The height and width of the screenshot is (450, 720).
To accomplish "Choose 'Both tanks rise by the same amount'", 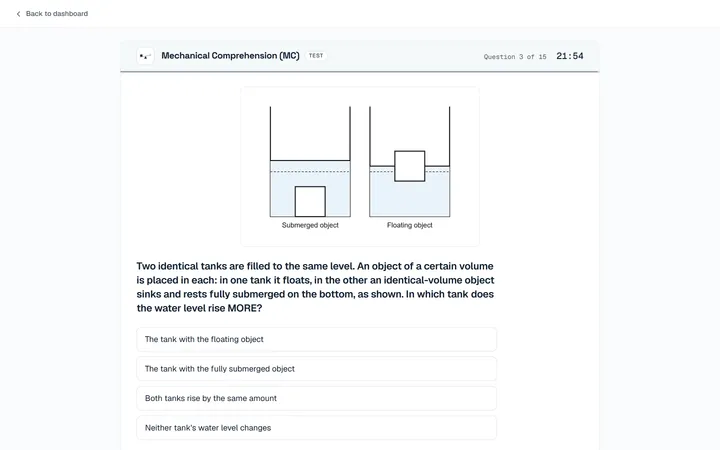I will (316, 398).
